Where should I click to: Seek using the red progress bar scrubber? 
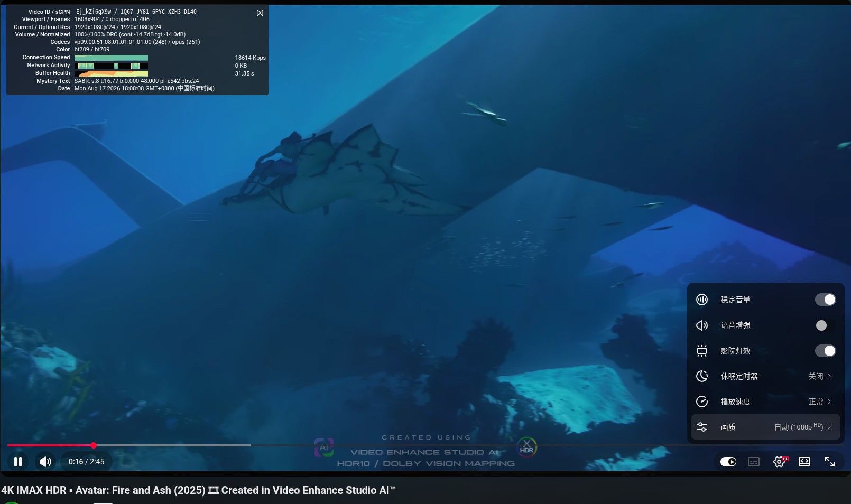point(94,445)
